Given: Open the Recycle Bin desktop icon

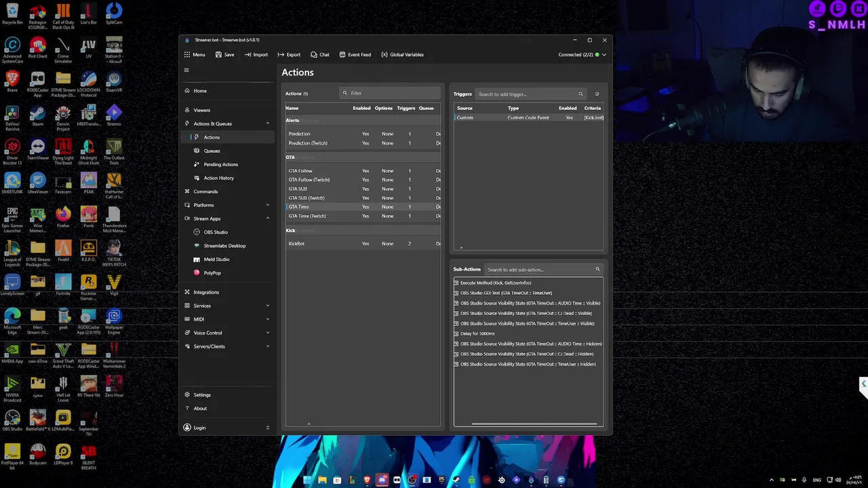Looking at the screenshot, I should [12, 14].
